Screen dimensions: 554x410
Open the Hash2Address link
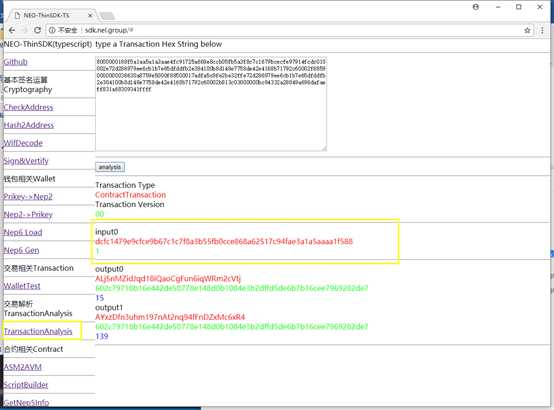[29, 125]
